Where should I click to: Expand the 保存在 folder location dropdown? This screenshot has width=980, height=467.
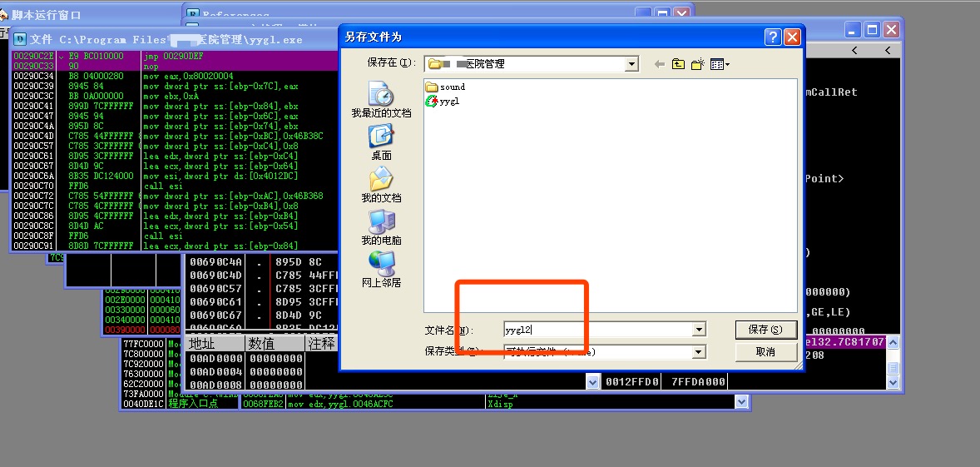pos(632,64)
